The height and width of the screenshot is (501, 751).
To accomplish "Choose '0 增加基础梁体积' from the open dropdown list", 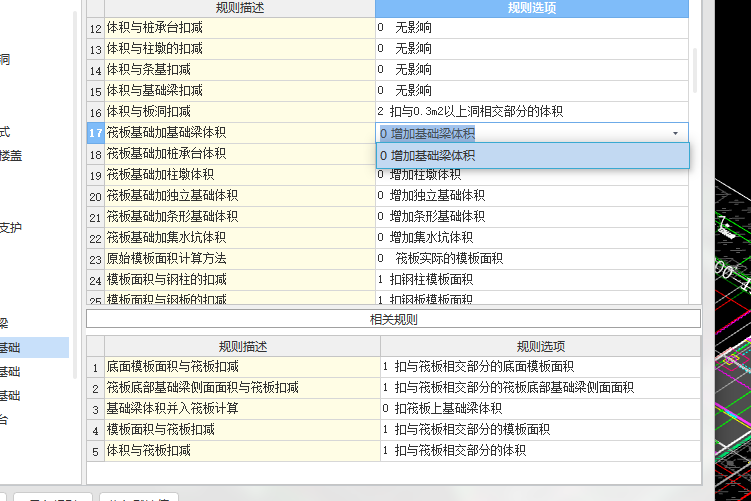I will 533,156.
